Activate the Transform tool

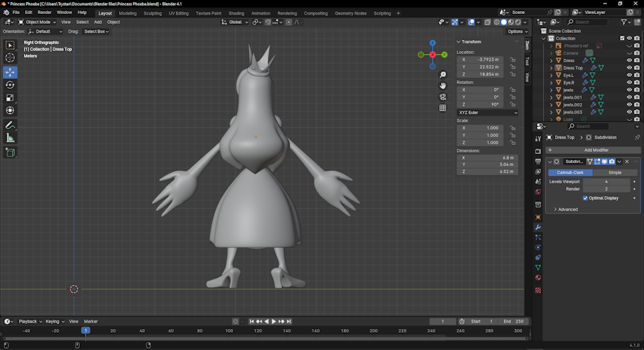(x=10, y=111)
